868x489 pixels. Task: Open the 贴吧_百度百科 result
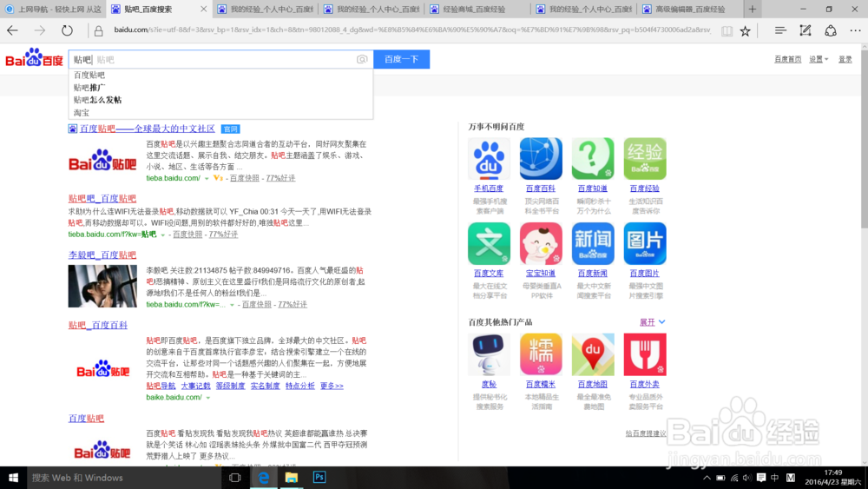[x=98, y=325]
